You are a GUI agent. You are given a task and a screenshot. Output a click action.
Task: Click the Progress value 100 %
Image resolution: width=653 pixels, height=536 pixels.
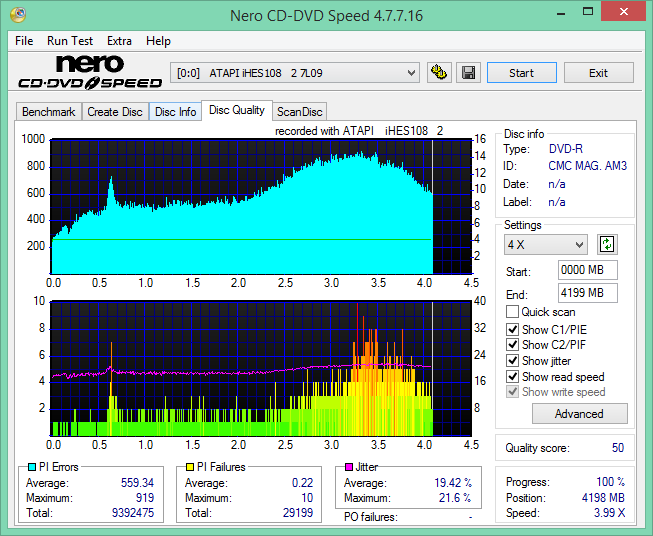[611, 482]
